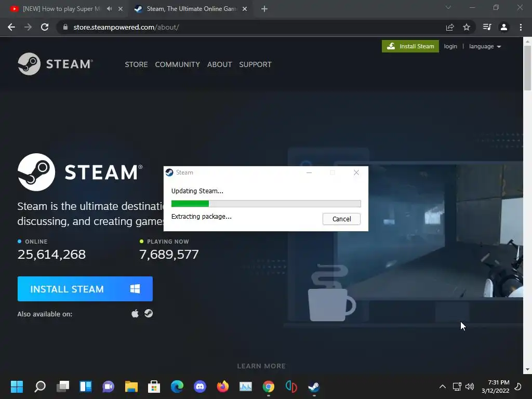
Task: Click the SteamOS icon under Also available on
Action: point(148,313)
